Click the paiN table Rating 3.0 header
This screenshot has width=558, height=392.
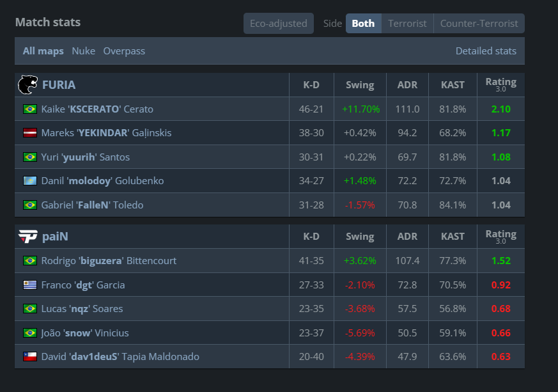(x=500, y=237)
